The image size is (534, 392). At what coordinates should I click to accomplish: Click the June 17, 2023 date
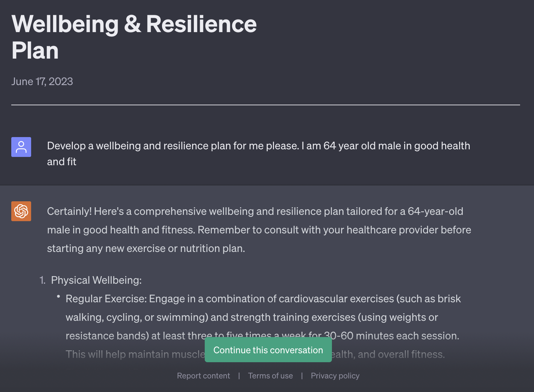click(x=42, y=81)
